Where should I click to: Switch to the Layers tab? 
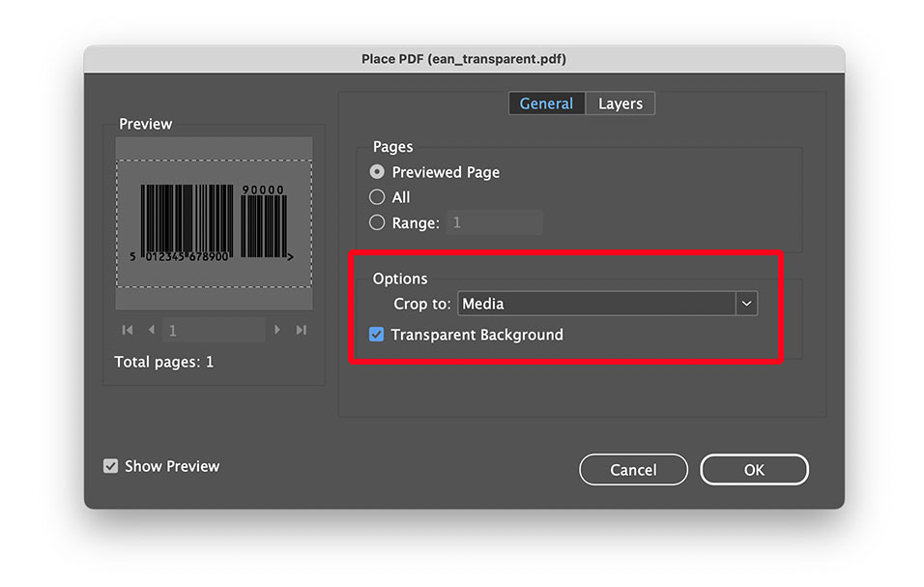620,103
